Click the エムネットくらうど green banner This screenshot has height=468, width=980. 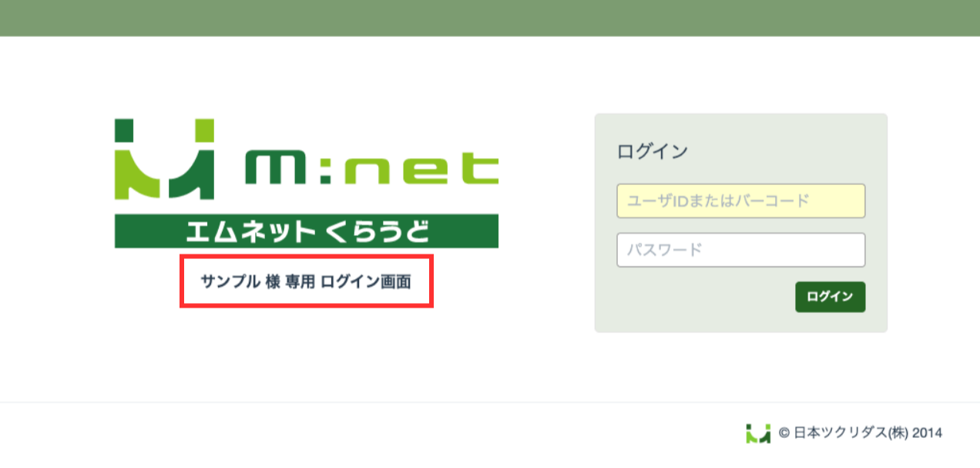307,231
